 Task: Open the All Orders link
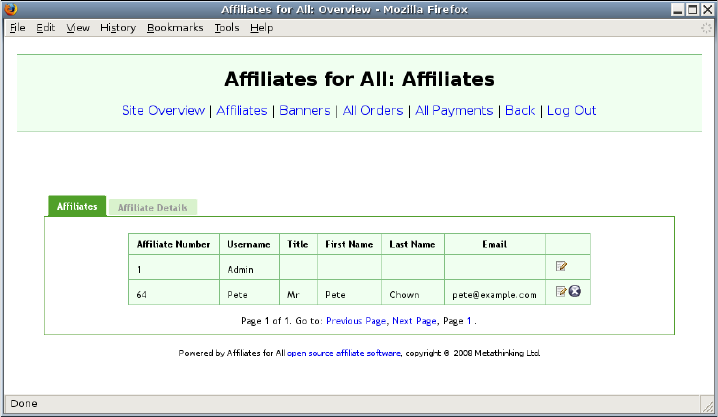coord(373,110)
